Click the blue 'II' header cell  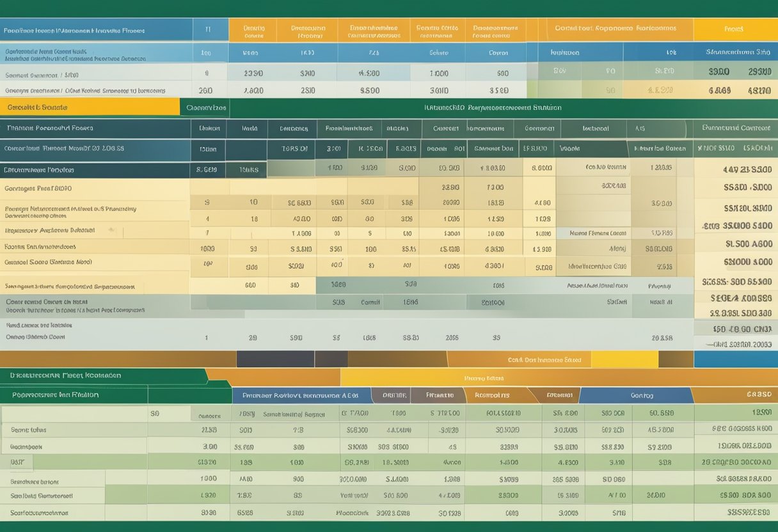click(x=209, y=29)
